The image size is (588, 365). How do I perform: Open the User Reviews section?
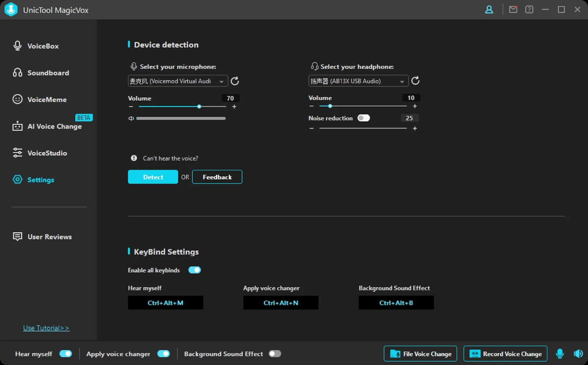(49, 237)
